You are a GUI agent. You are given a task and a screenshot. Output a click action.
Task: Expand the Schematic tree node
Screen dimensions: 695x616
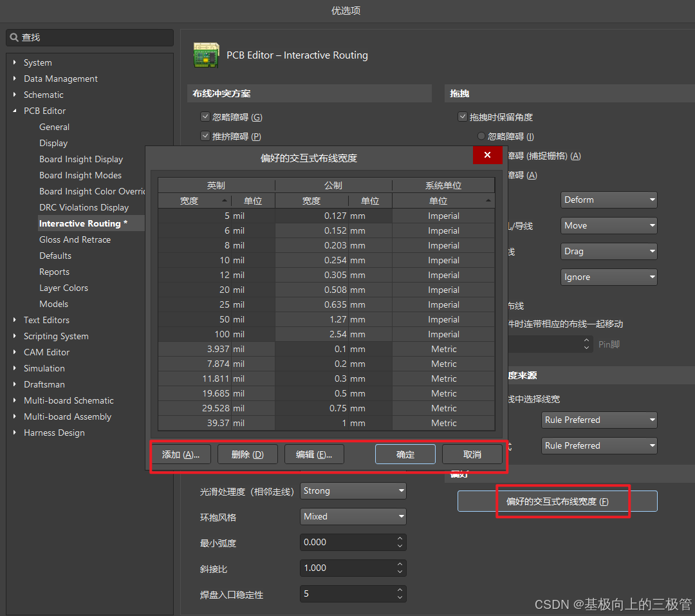click(x=15, y=95)
